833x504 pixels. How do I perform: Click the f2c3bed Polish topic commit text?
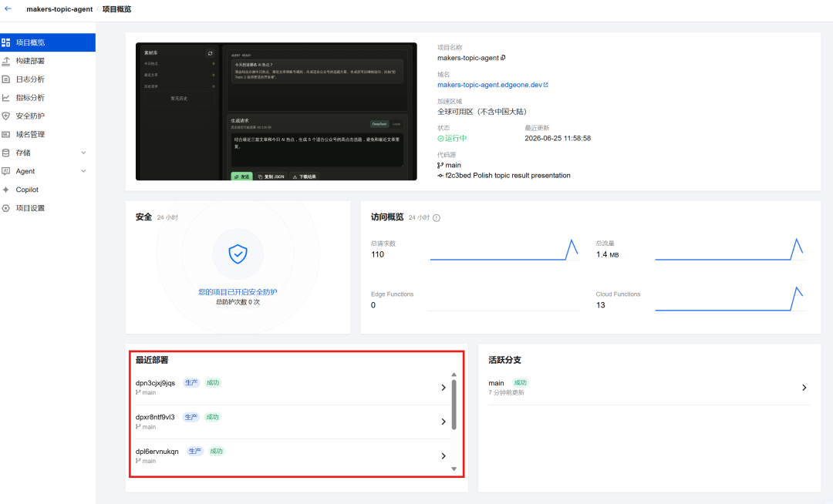(508, 176)
